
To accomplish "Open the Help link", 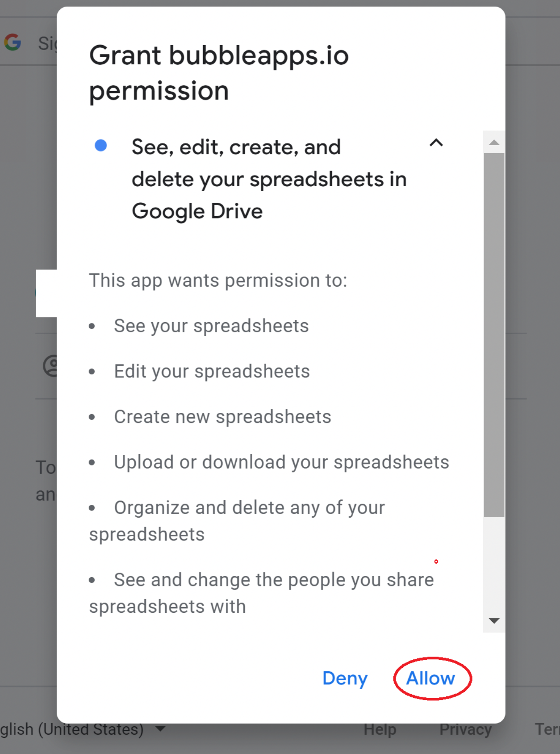I will pos(380,729).
